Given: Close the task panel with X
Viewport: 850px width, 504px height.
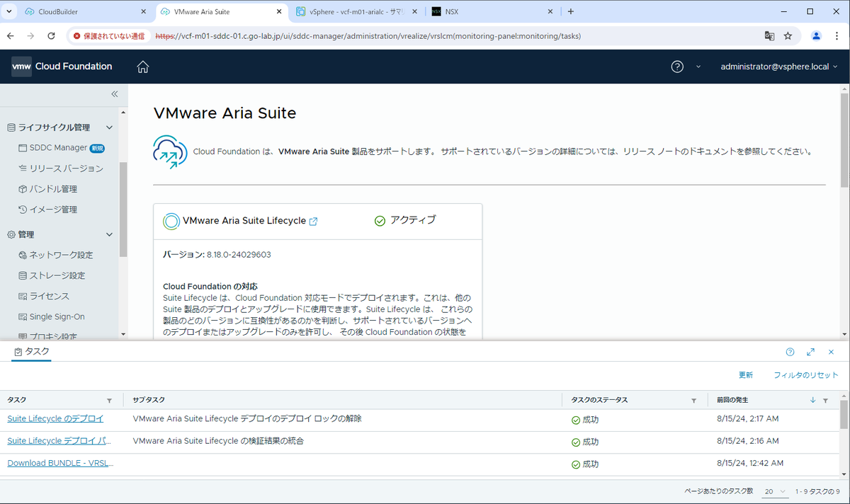Looking at the screenshot, I should (x=832, y=352).
